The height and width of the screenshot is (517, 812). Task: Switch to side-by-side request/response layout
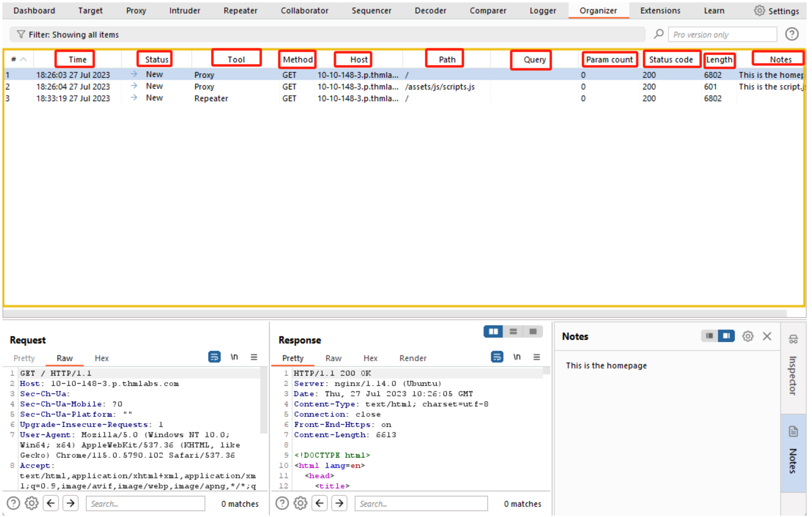pos(493,332)
